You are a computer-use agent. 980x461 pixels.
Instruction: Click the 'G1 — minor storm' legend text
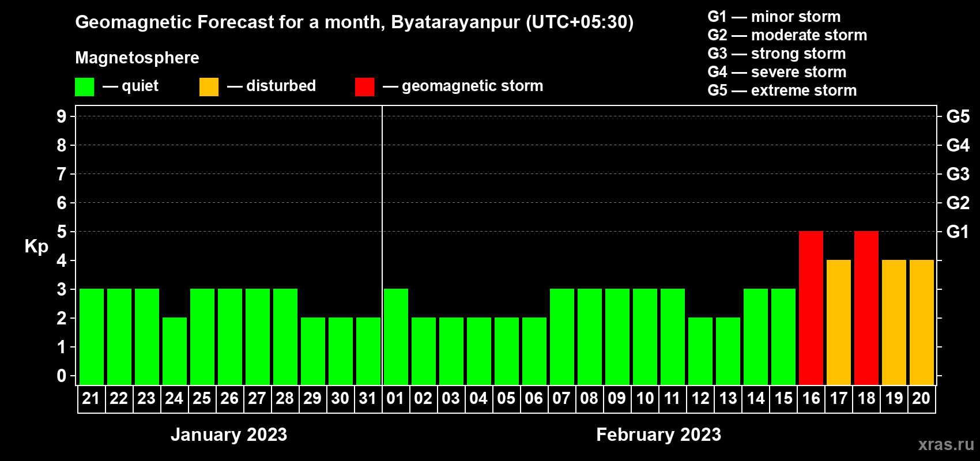774,17
